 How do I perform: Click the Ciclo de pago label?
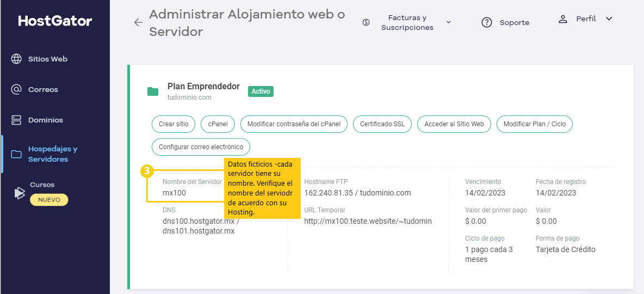pos(485,238)
